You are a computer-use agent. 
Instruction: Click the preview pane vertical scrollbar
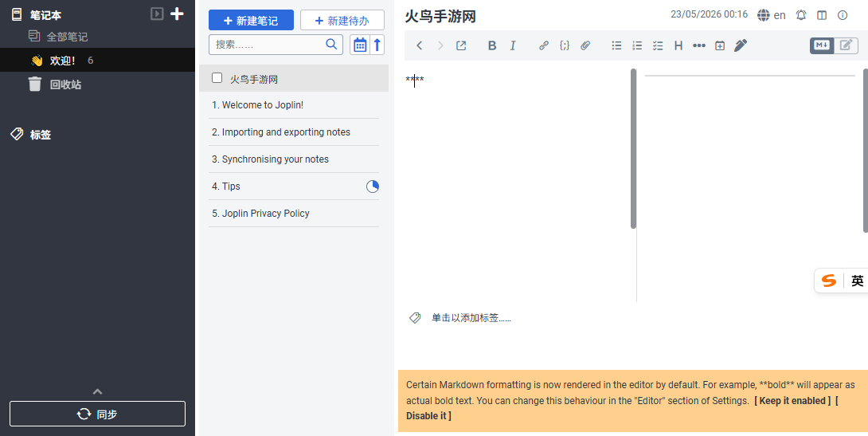coord(866,150)
